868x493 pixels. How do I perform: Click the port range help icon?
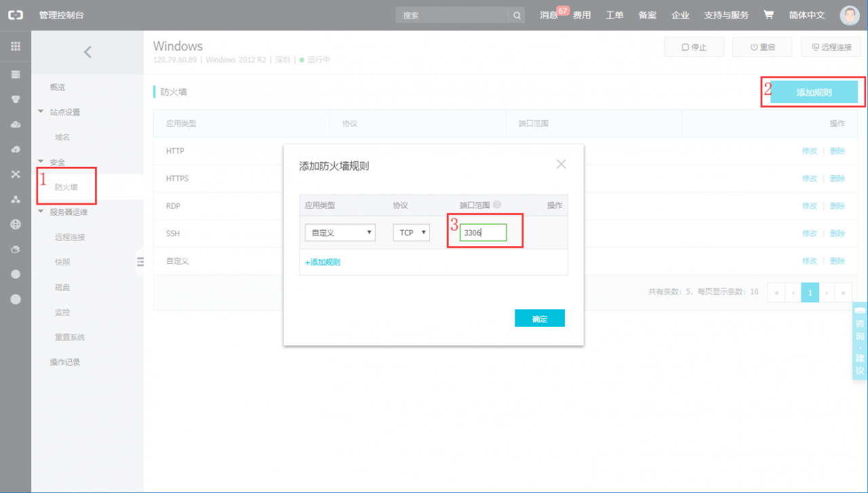point(497,204)
